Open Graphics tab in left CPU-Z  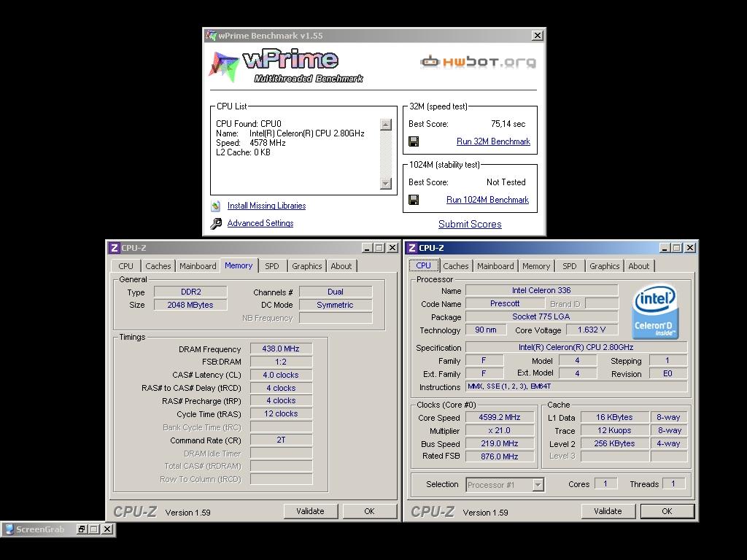(x=307, y=266)
